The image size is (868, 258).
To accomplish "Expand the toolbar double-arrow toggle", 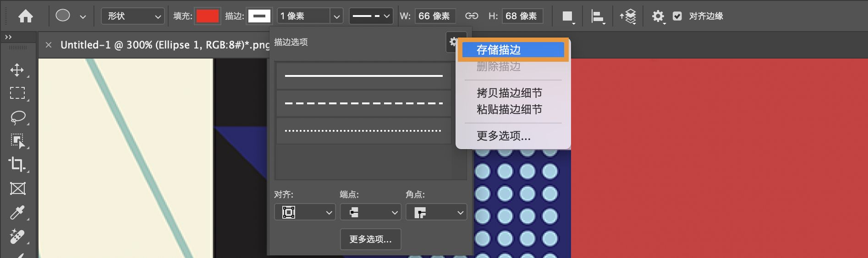I will [8, 37].
